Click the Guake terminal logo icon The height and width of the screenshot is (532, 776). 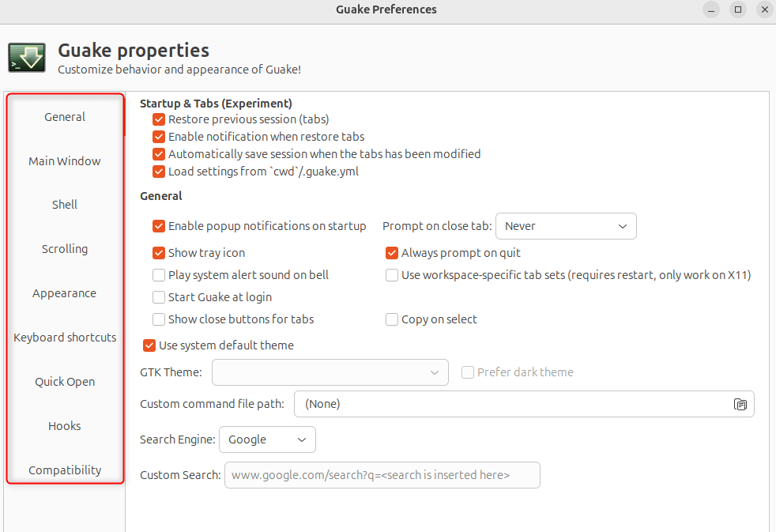pyautogui.click(x=27, y=58)
